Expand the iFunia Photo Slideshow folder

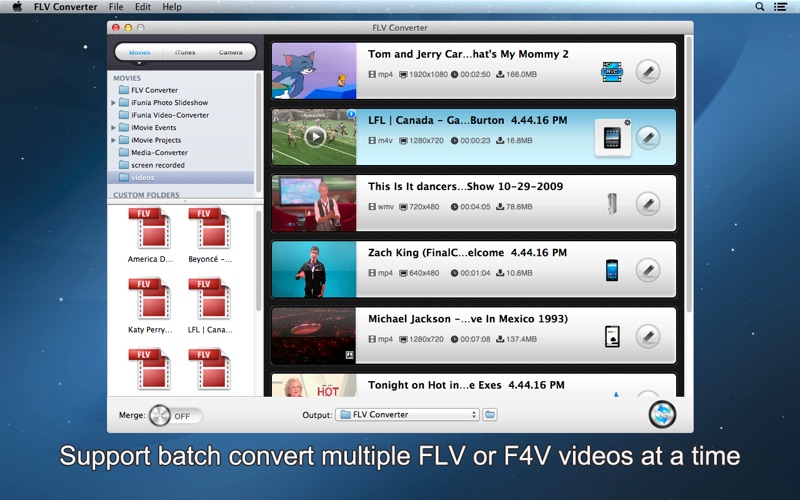tap(113, 103)
